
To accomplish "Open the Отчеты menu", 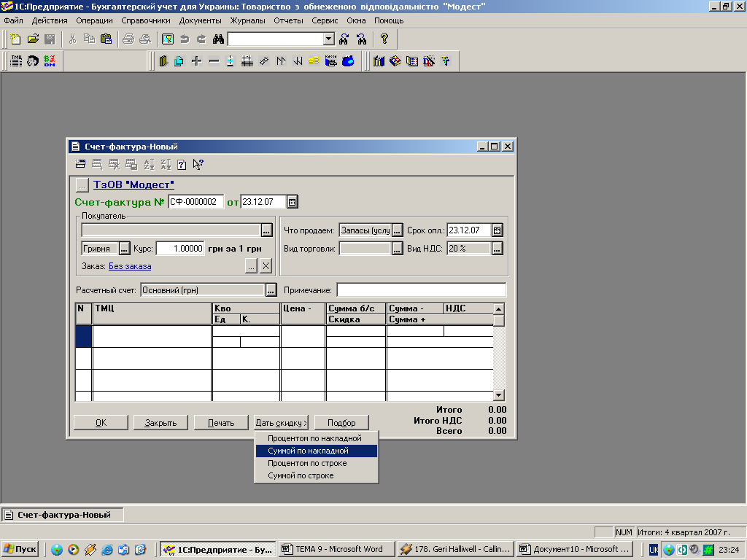I will tap(288, 20).
